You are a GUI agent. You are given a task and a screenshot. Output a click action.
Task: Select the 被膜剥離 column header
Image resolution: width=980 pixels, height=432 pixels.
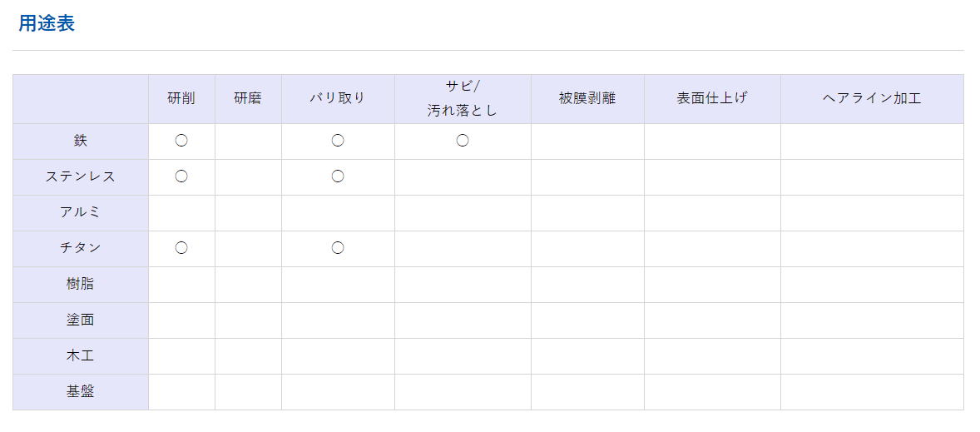tap(587, 99)
